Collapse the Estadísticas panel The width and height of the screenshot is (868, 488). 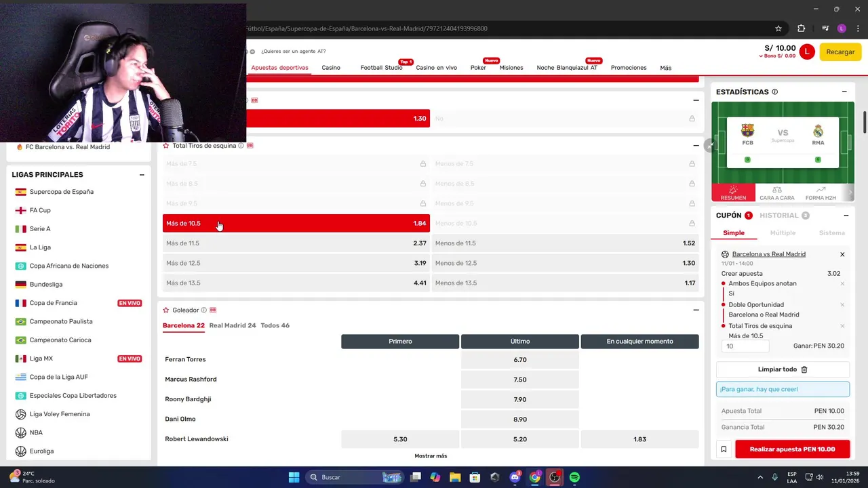tap(844, 91)
